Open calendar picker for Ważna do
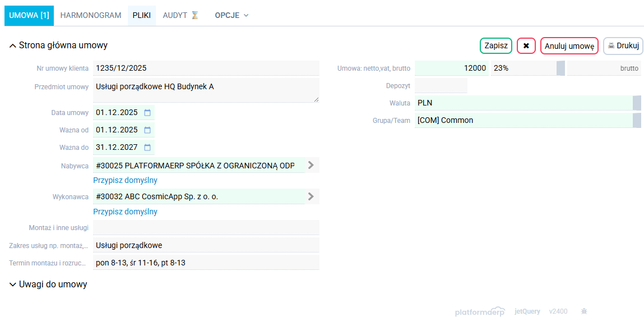This screenshot has height=321, width=644. click(147, 148)
